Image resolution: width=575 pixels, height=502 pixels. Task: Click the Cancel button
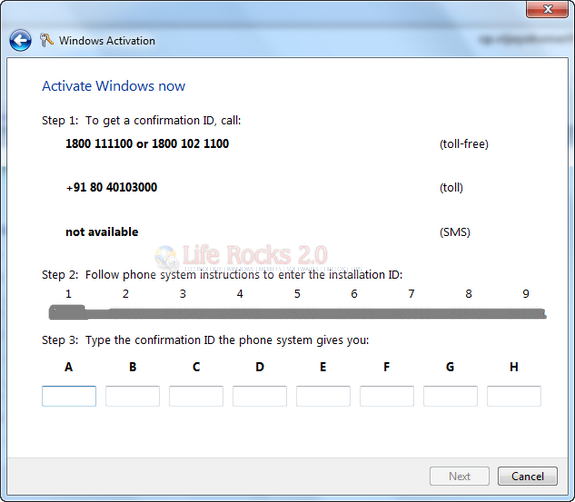pyautogui.click(x=527, y=476)
